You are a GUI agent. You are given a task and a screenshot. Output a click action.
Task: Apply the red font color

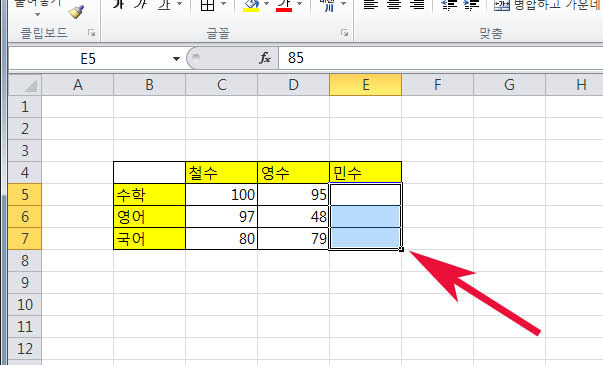pos(284,5)
